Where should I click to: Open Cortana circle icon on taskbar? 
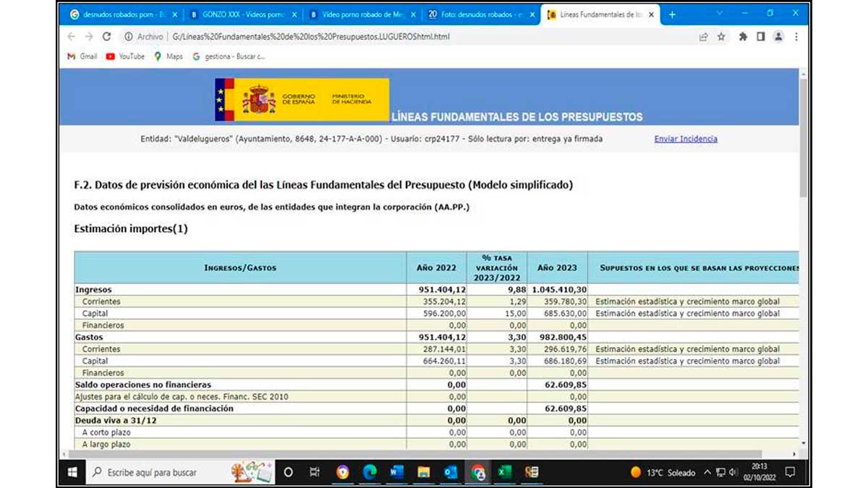pos(288,472)
